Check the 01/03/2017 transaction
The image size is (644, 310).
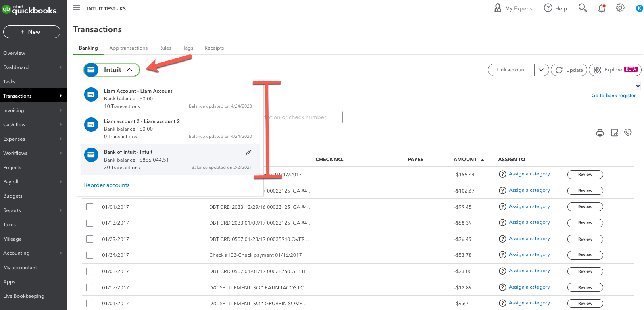pyautogui.click(x=90, y=271)
